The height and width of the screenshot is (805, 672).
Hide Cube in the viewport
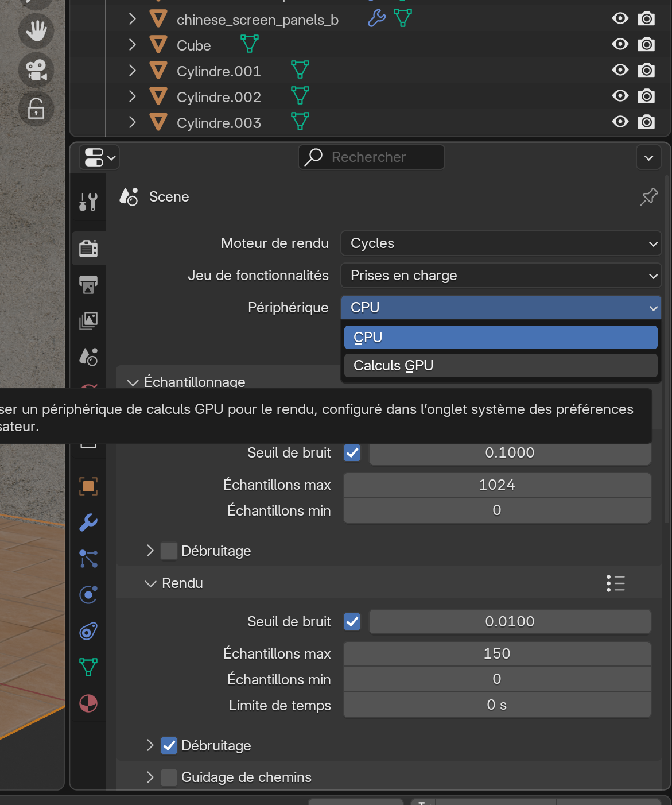pyautogui.click(x=620, y=44)
